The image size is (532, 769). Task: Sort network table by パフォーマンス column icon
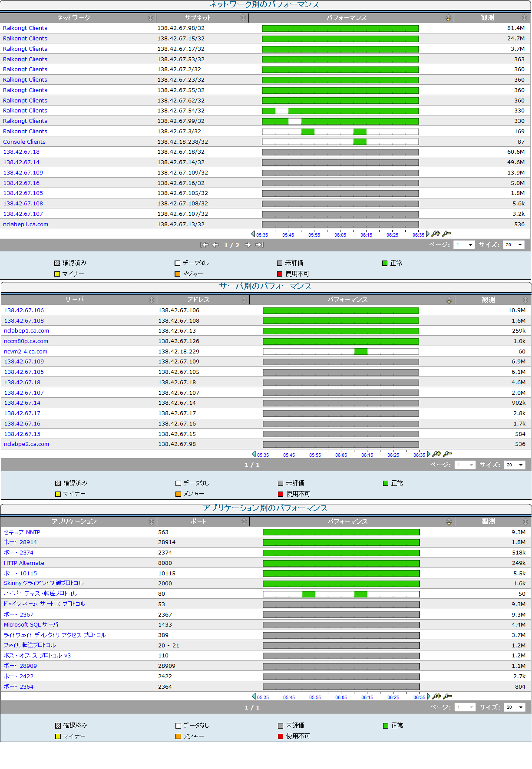click(x=448, y=18)
